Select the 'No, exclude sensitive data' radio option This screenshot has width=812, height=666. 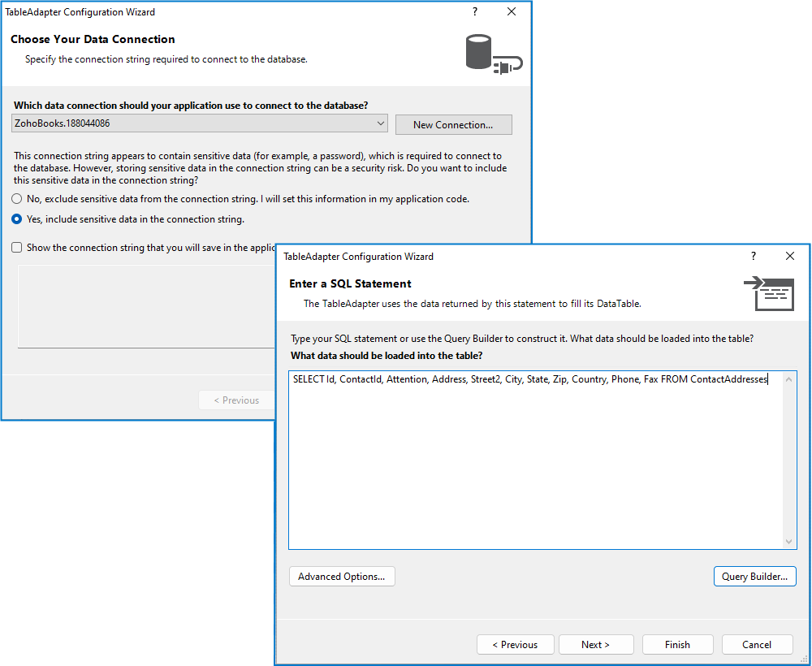click(x=17, y=199)
